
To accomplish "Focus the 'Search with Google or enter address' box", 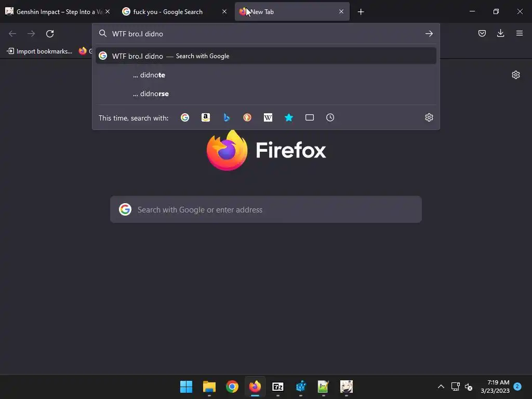I will tap(266, 209).
